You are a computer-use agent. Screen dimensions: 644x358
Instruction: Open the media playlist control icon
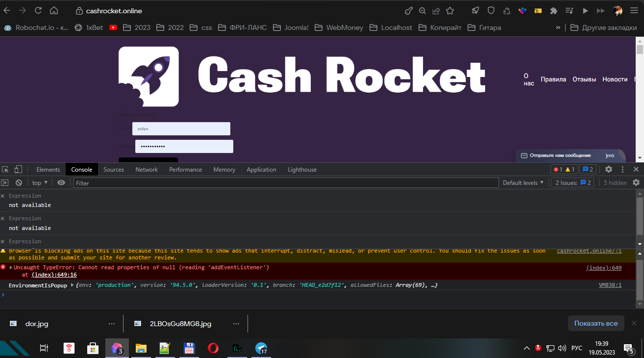click(x=569, y=10)
